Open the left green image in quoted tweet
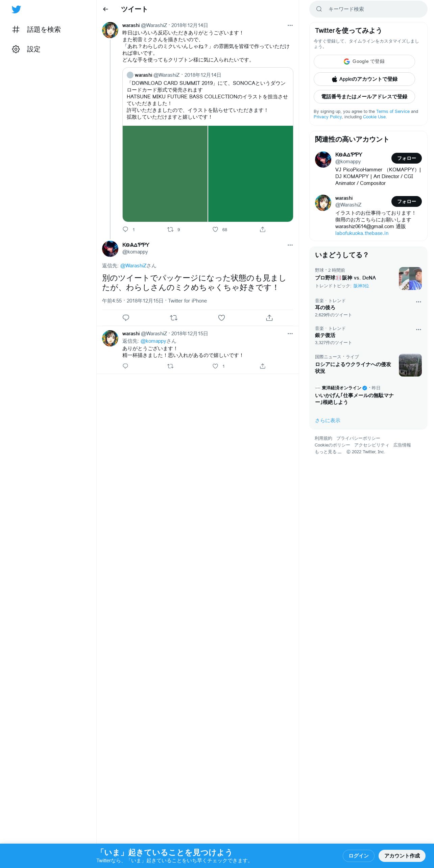Viewport: 434px width, 868px height. coord(165,174)
